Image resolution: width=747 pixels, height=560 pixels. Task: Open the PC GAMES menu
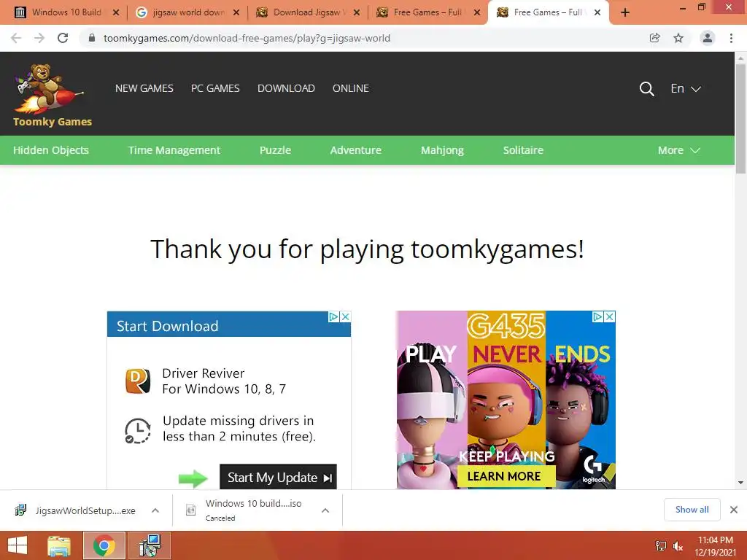pyautogui.click(x=215, y=88)
